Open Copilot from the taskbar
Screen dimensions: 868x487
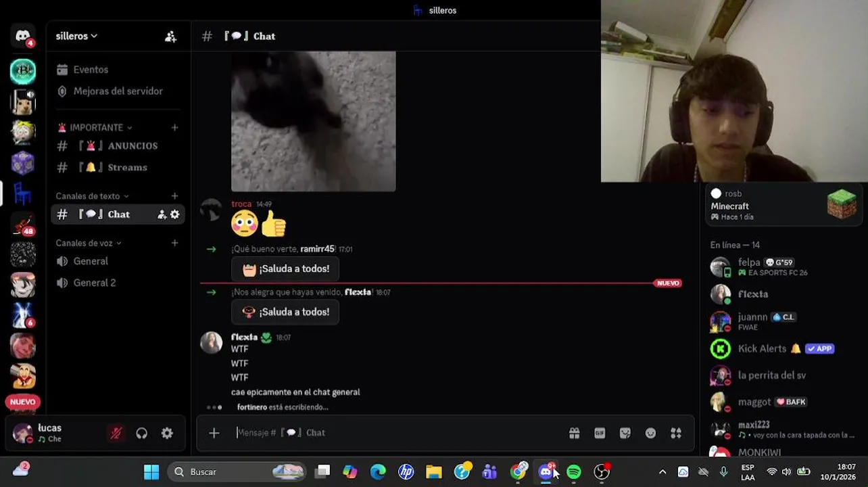click(350, 472)
